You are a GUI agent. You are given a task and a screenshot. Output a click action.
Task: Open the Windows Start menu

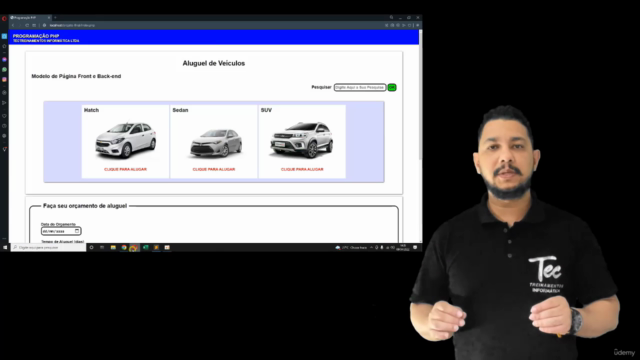pyautogui.click(x=5, y=247)
